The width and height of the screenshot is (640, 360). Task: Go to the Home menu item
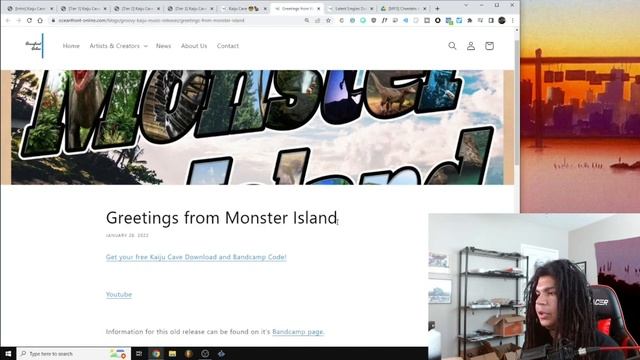click(71, 46)
